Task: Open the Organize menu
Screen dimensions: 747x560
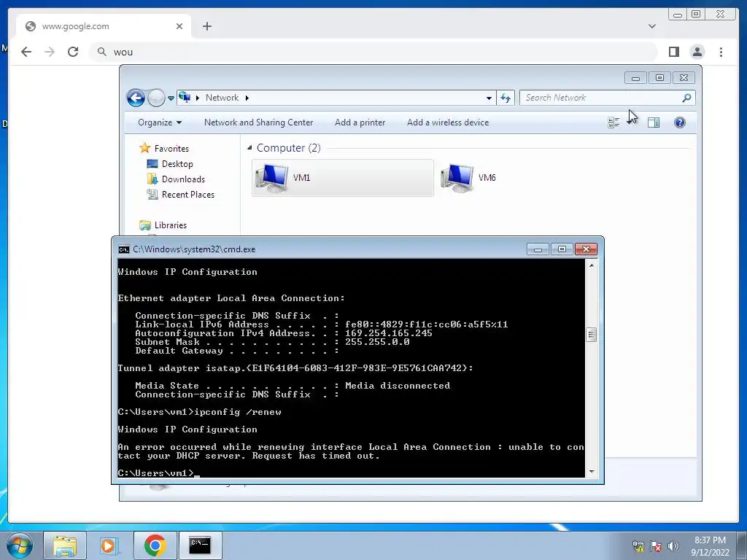Action: 160,122
